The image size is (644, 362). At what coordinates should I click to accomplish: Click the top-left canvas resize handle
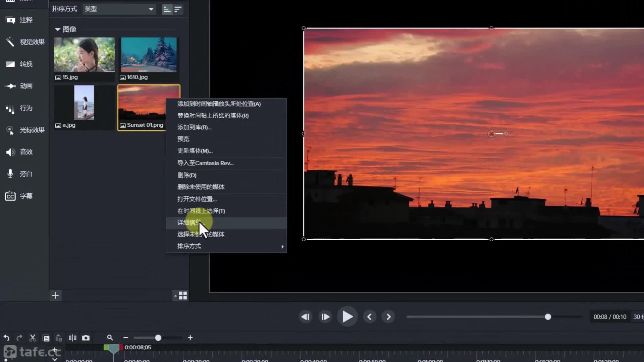pos(304,28)
